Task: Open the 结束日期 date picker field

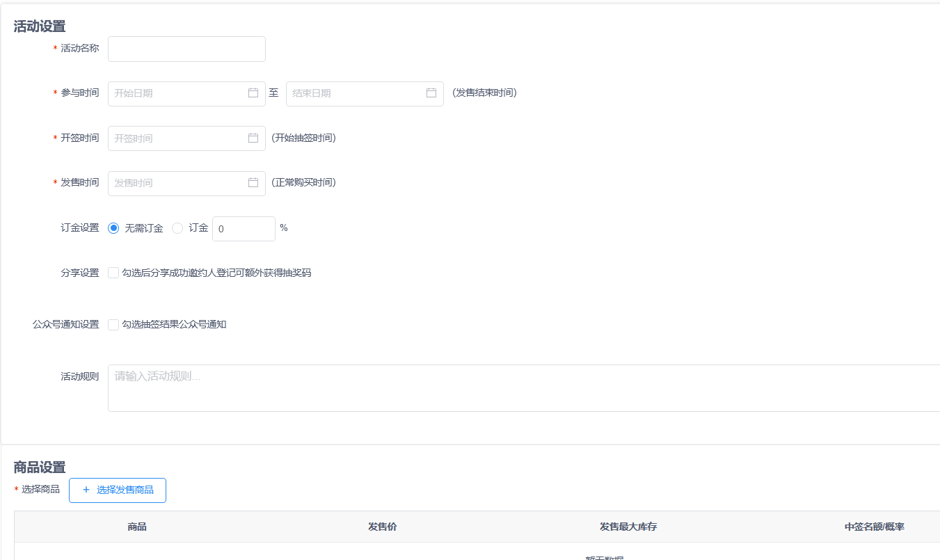Action: point(365,93)
